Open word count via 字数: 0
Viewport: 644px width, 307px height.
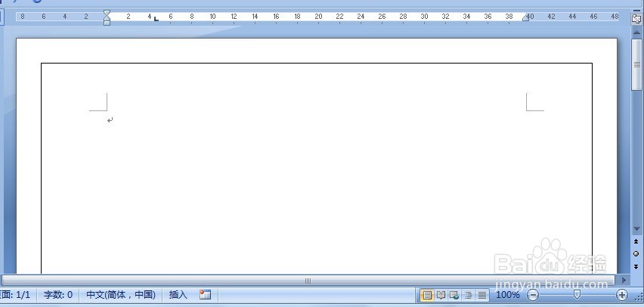58,295
